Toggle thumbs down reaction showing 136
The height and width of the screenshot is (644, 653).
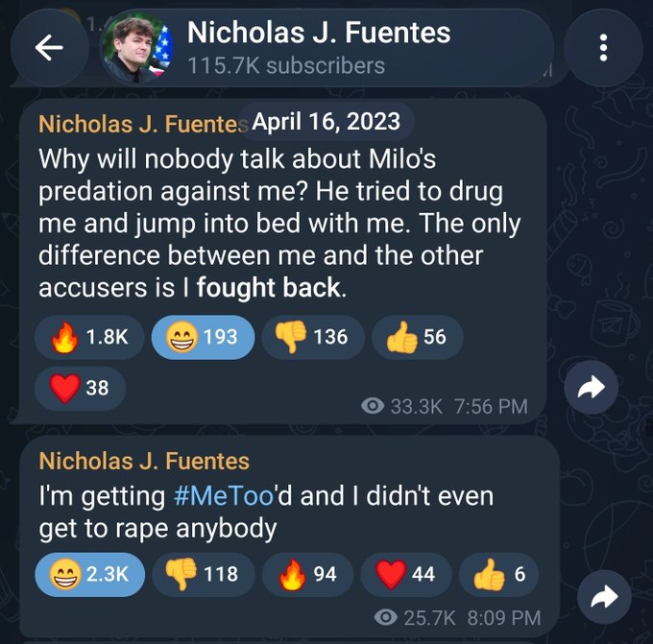point(313,337)
